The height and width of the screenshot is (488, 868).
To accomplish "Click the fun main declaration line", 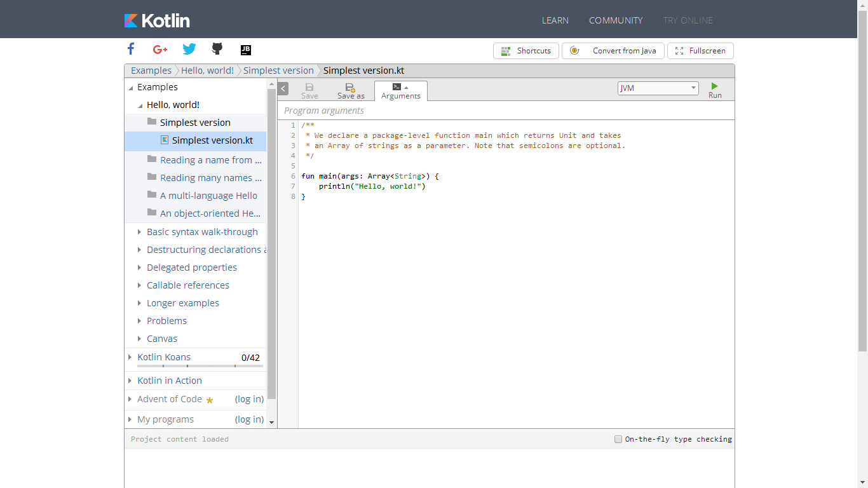I will [370, 176].
